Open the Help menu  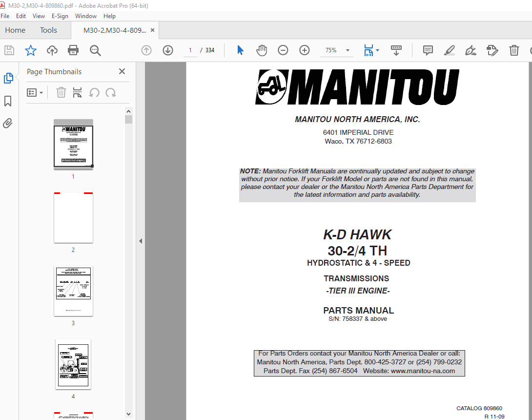110,16
